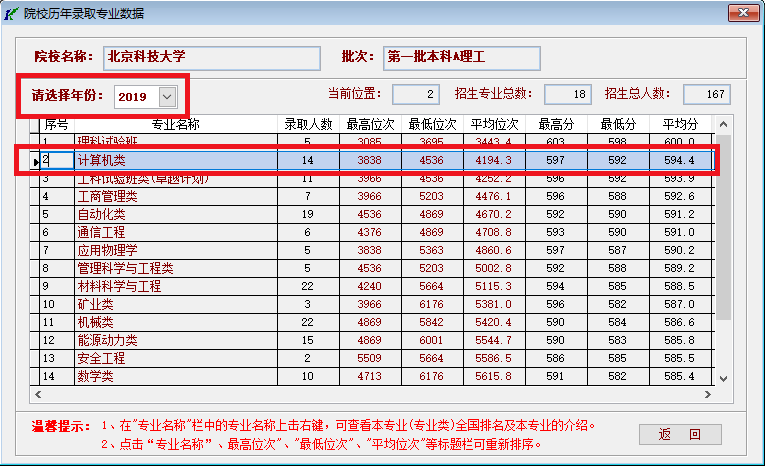
Task: Click the 招生专业总数 field showing 18
Action: 568,94
